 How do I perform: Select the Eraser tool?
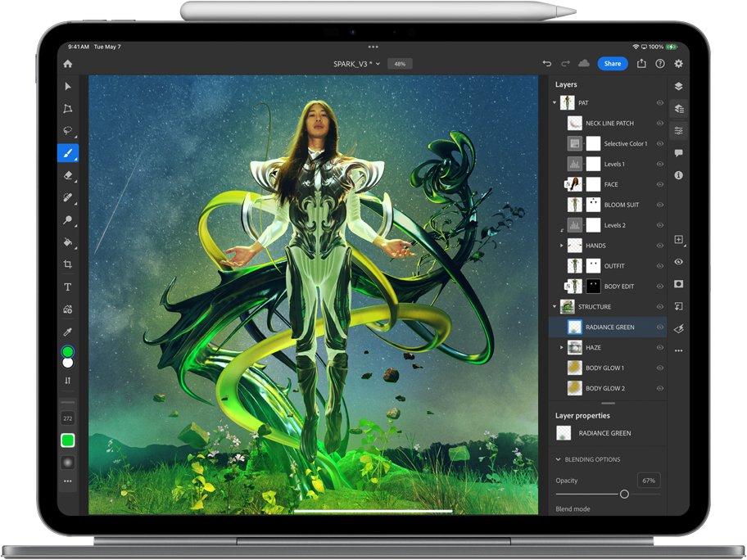[x=68, y=175]
